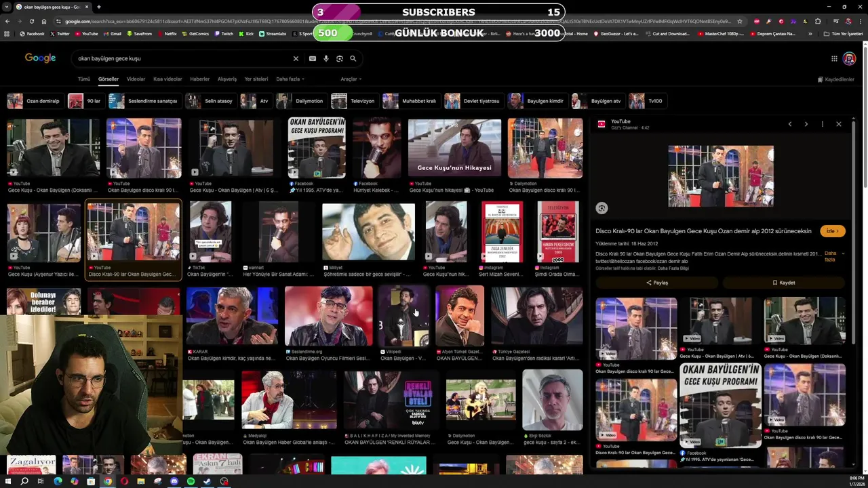Bookmark this page with the star icon

click(740, 21)
